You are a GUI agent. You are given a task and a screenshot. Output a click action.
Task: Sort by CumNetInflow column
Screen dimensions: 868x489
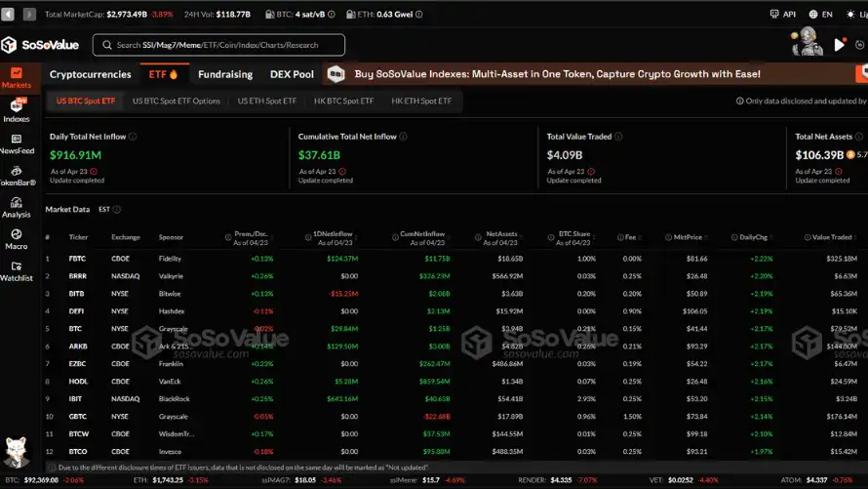422,238
